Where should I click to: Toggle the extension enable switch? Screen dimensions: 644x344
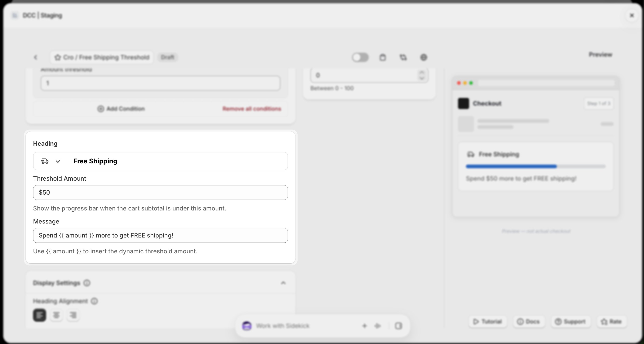pyautogui.click(x=360, y=57)
